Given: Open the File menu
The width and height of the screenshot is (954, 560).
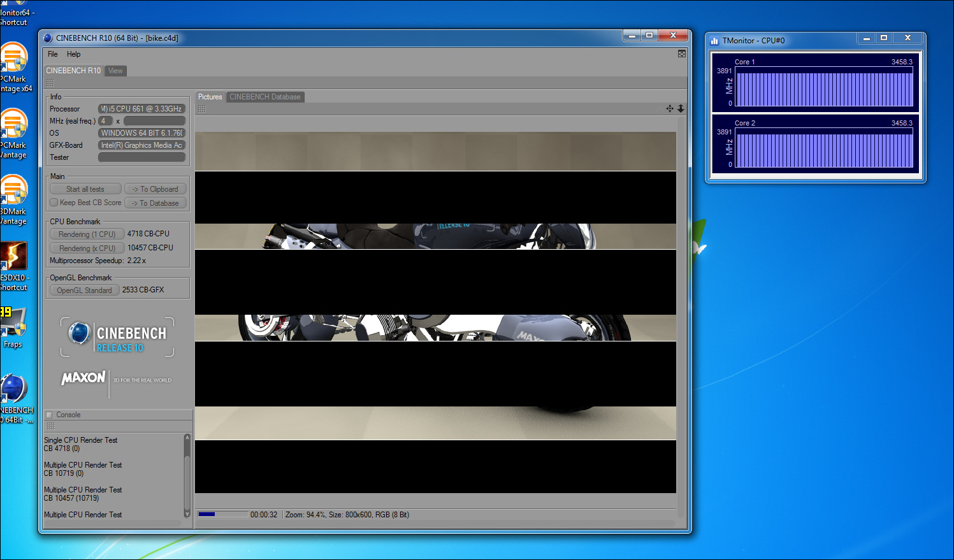Looking at the screenshot, I should (53, 54).
